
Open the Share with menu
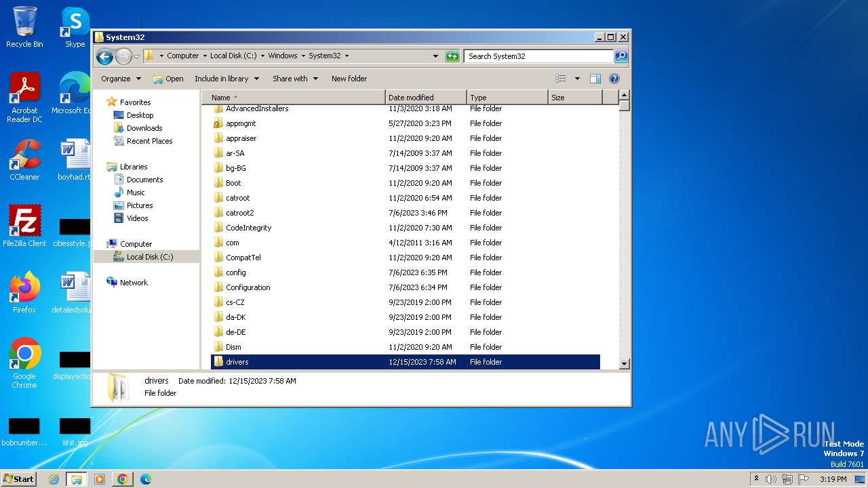[295, 79]
